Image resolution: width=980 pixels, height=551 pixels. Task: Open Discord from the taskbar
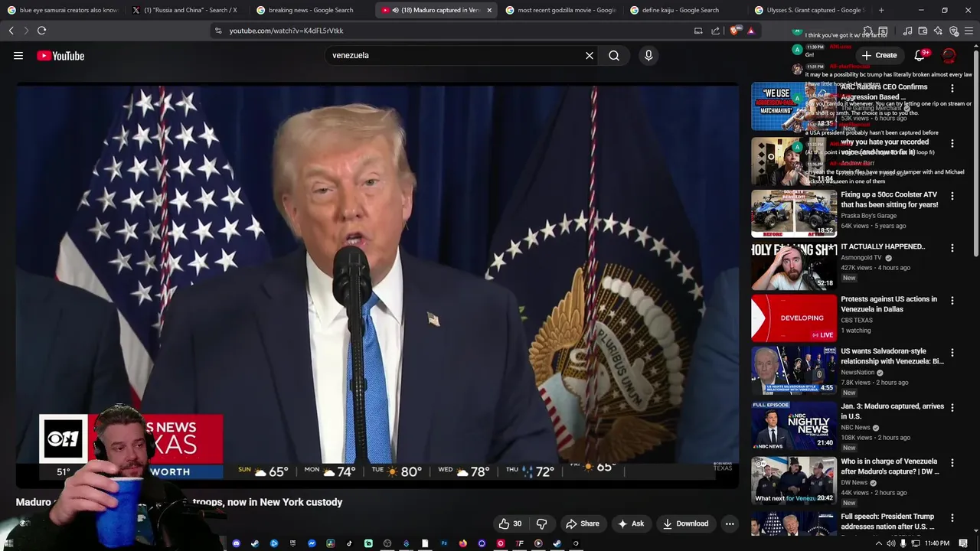point(237,543)
